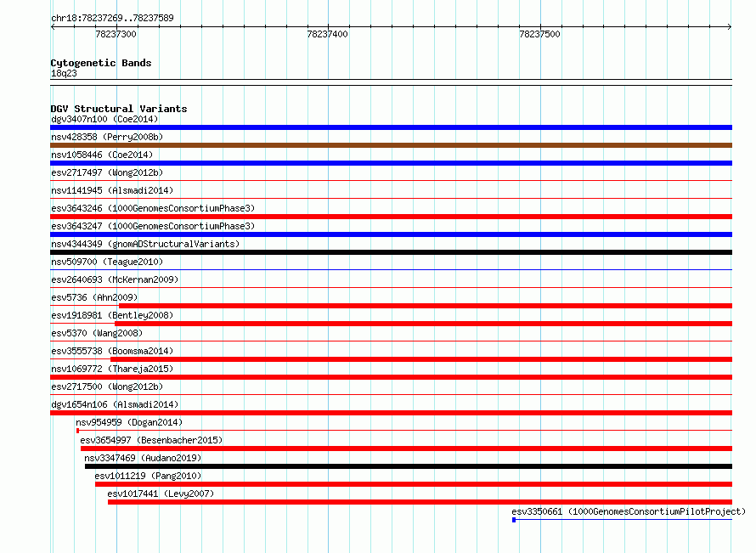Click the Cytogenetic Bands track title

click(x=101, y=63)
